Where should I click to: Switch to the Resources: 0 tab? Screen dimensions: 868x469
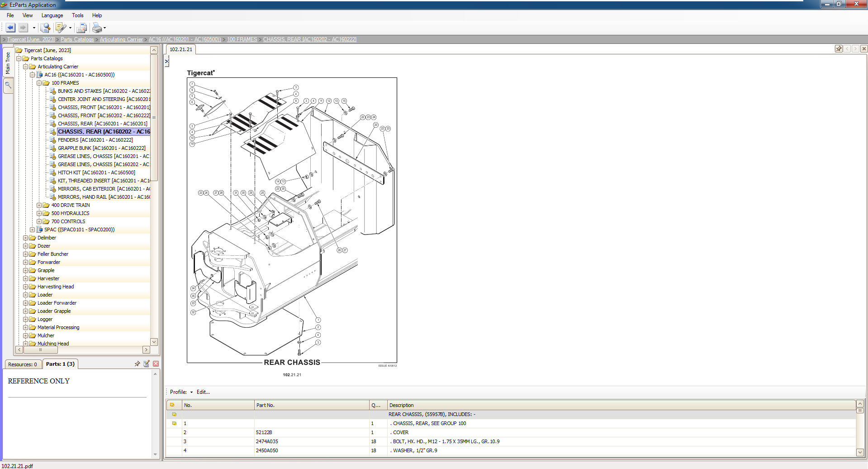[x=23, y=364]
